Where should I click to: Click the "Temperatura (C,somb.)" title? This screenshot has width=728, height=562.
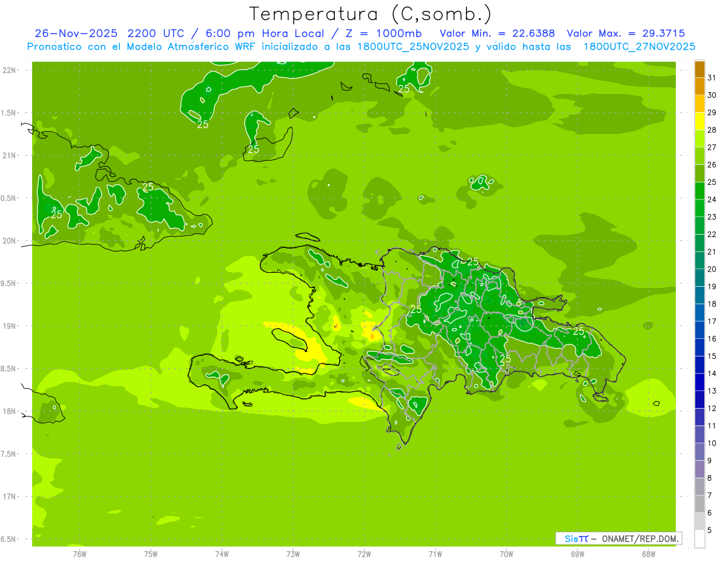(x=371, y=14)
